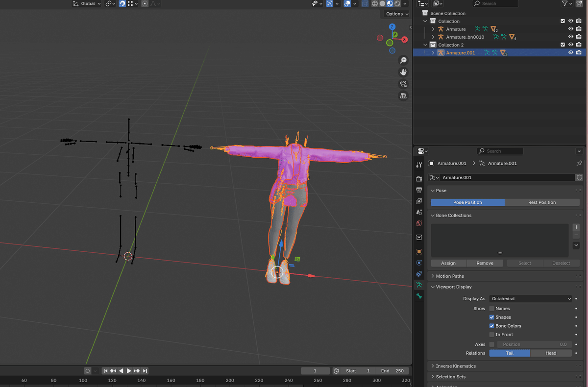Click the Outliner search field
Image resolution: width=588 pixels, height=387 pixels.
coord(495,3)
